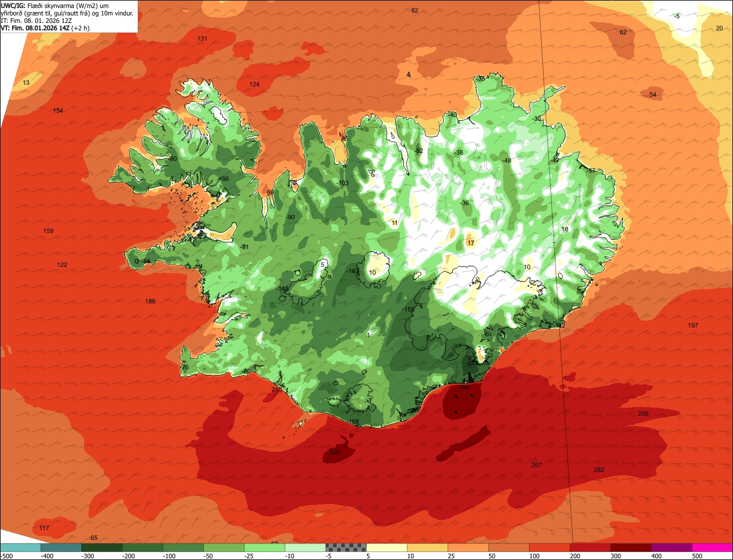Click the valid time 'VT: Fim. 08.01.2026 14Z (+2 h)'
This screenshot has height=560, width=733.
point(45,27)
